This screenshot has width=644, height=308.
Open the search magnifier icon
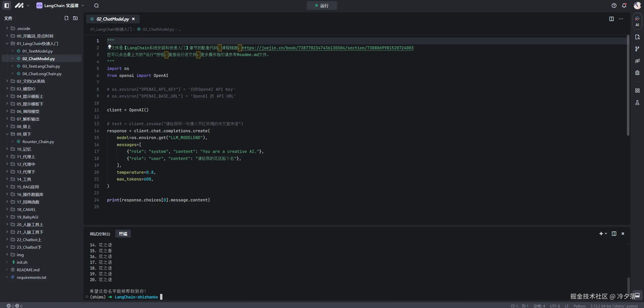pyautogui.click(x=96, y=6)
